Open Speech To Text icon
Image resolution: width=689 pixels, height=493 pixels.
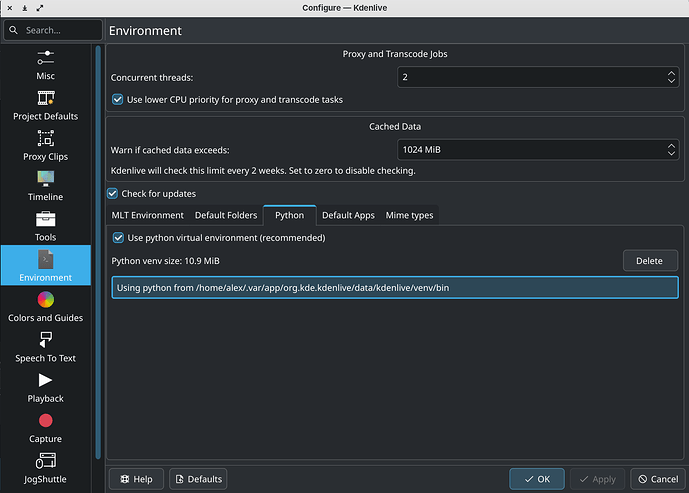tap(46, 340)
